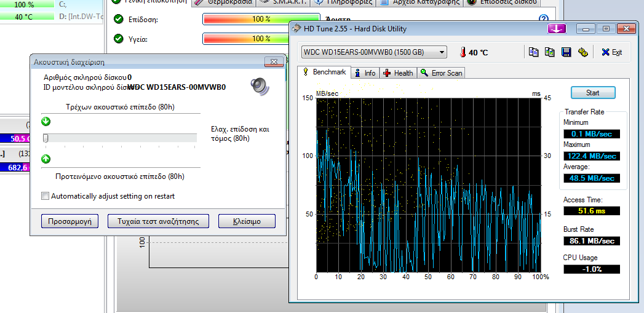Viewport: 644px width, 313px height.
Task: Click the speaker icon in acoustic dialog
Action: tap(259, 86)
